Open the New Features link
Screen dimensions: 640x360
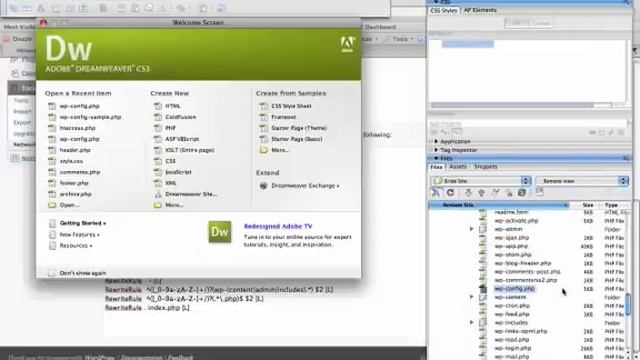click(x=80, y=235)
